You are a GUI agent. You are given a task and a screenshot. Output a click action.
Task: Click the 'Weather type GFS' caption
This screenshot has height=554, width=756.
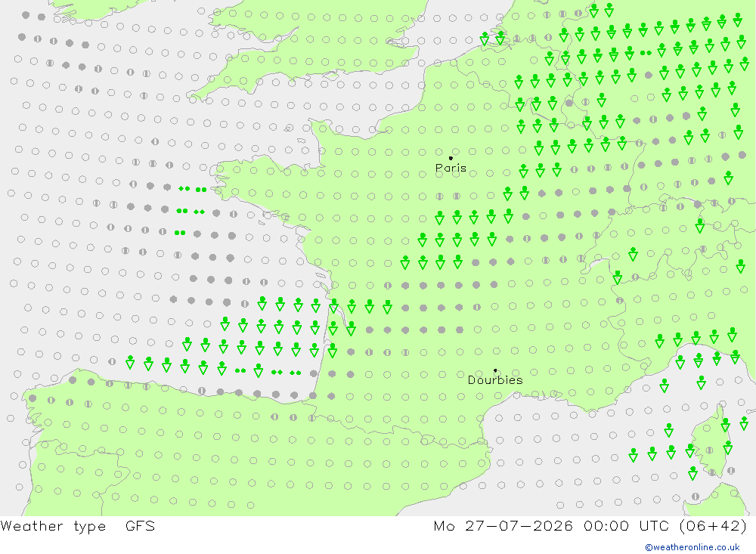[78, 526]
